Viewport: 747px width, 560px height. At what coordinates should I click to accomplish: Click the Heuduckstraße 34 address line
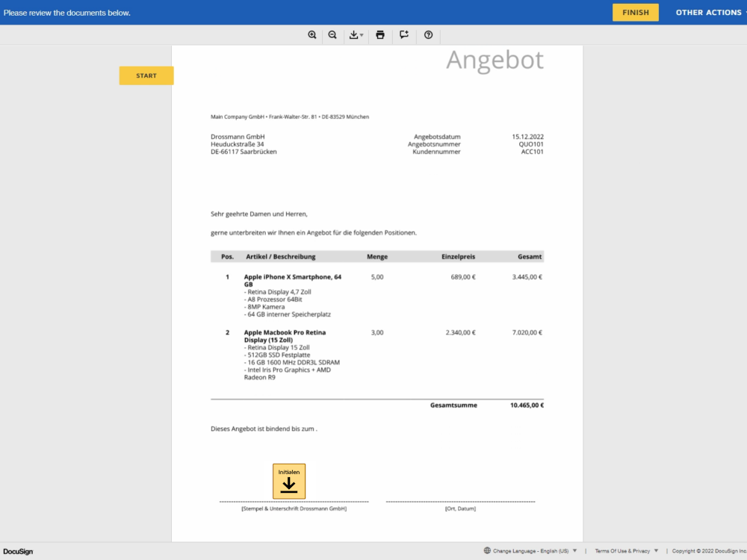click(238, 144)
